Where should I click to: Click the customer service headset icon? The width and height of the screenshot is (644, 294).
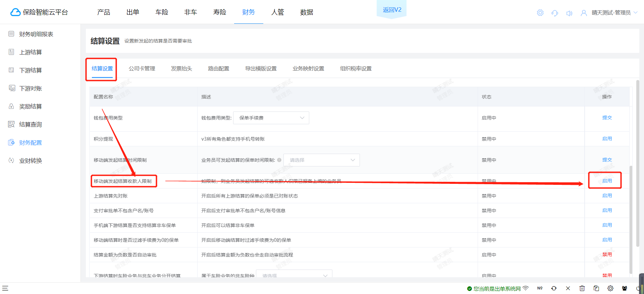[x=555, y=13]
